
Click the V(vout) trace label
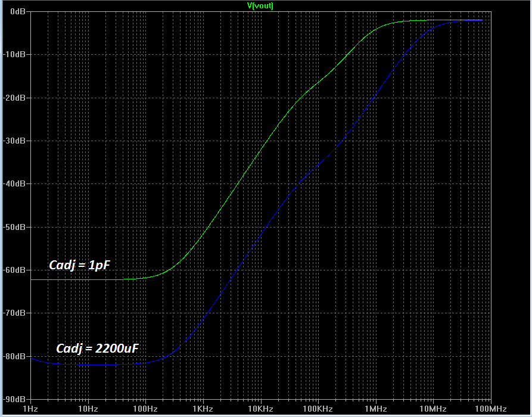pos(260,5)
